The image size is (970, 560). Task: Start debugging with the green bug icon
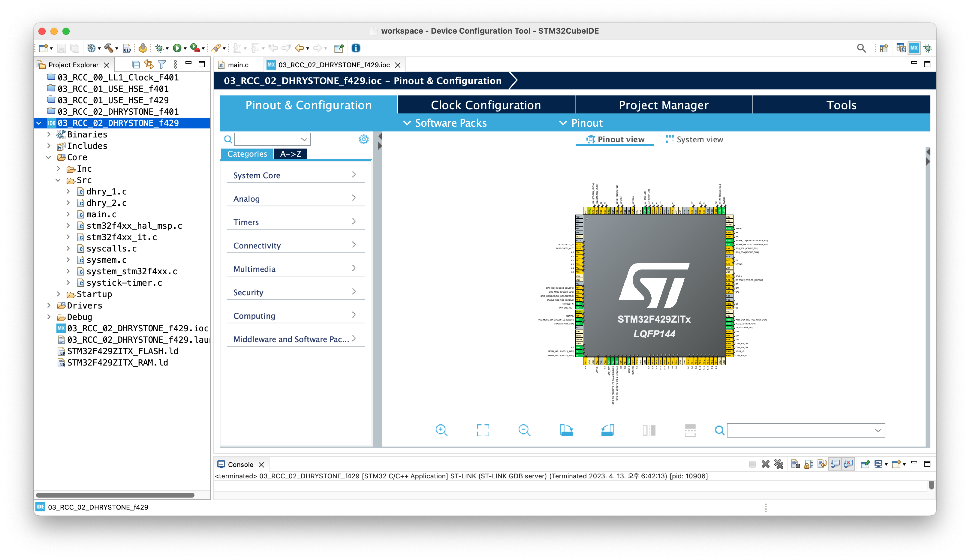pyautogui.click(x=160, y=48)
